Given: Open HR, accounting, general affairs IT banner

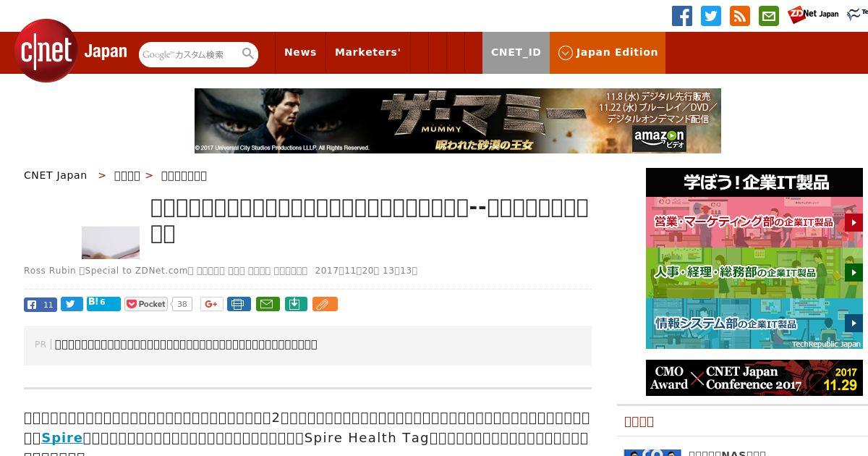Looking at the screenshot, I should coord(754,273).
